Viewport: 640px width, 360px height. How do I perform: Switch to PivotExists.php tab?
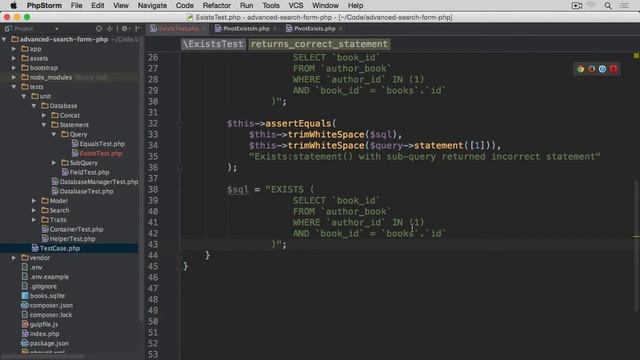(x=314, y=29)
